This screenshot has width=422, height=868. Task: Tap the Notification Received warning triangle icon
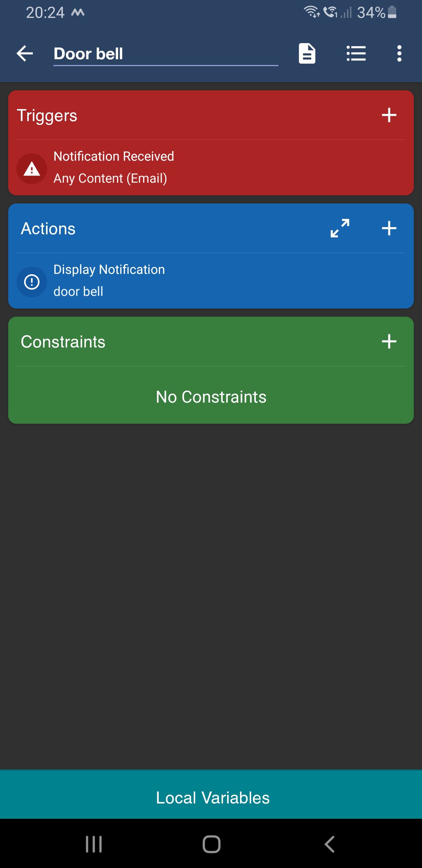tap(32, 169)
